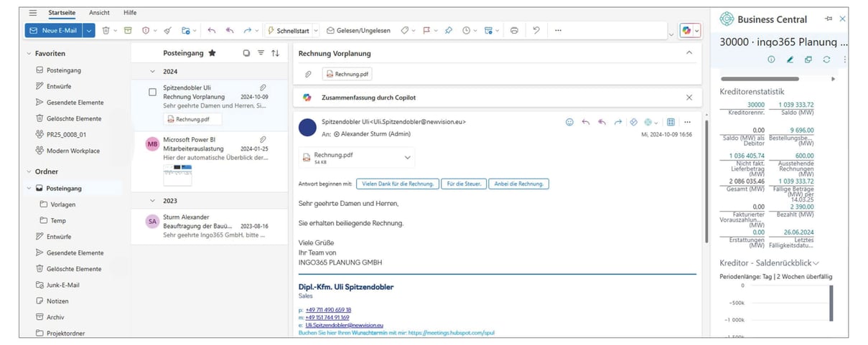Image resolution: width=868 pixels, height=345 pixels.
Task: Click the Business Central edit pencil icon
Action: tap(790, 60)
